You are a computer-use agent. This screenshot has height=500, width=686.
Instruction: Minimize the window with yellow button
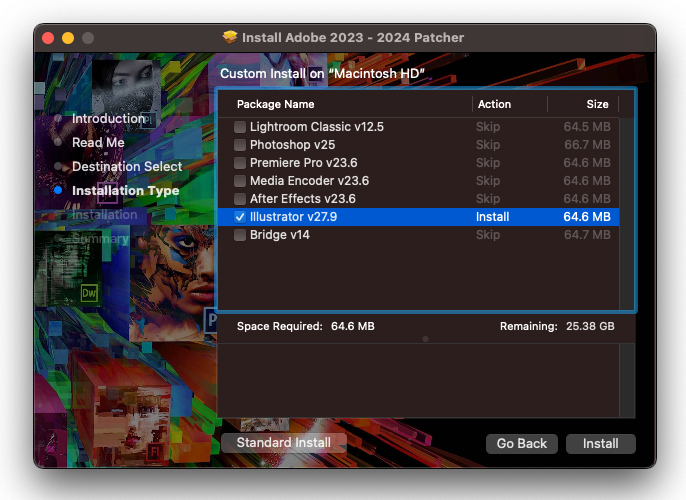(x=68, y=38)
